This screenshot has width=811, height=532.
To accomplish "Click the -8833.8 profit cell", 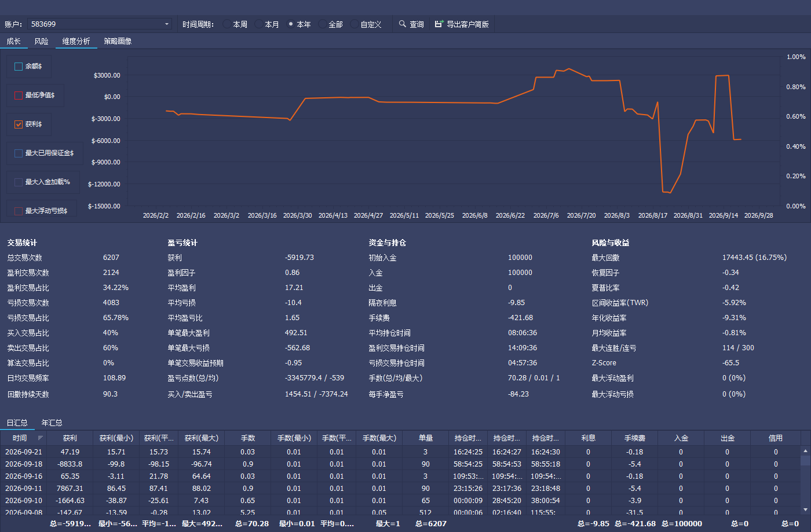I will (70, 464).
